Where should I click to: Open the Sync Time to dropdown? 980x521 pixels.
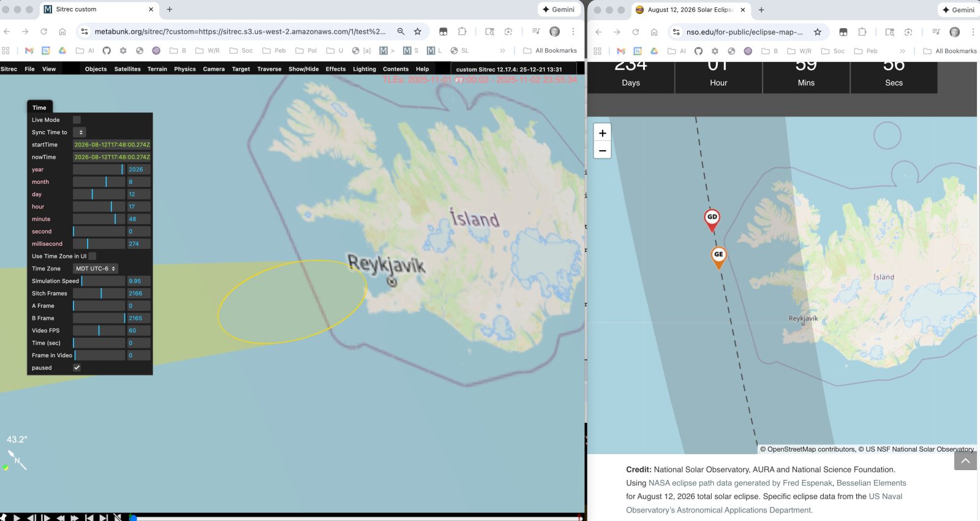click(x=80, y=132)
